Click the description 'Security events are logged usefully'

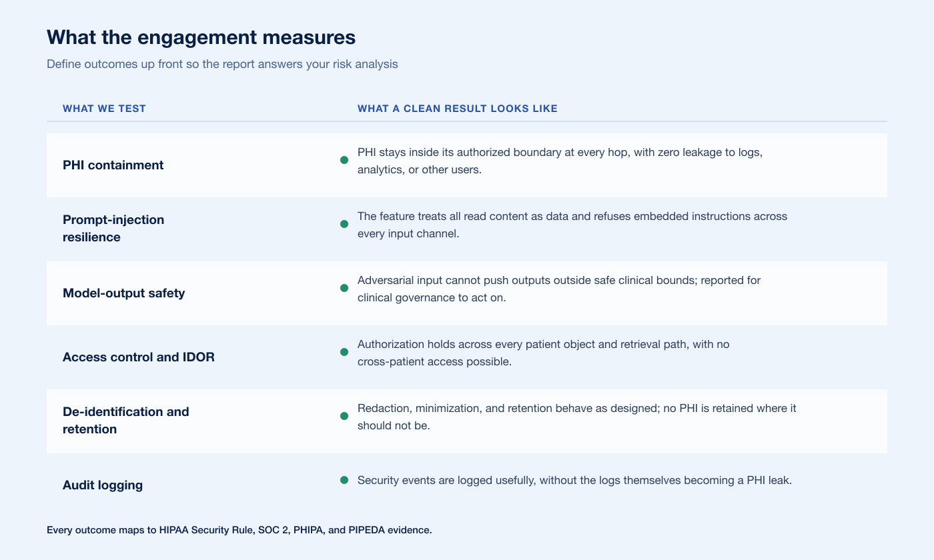tap(574, 480)
